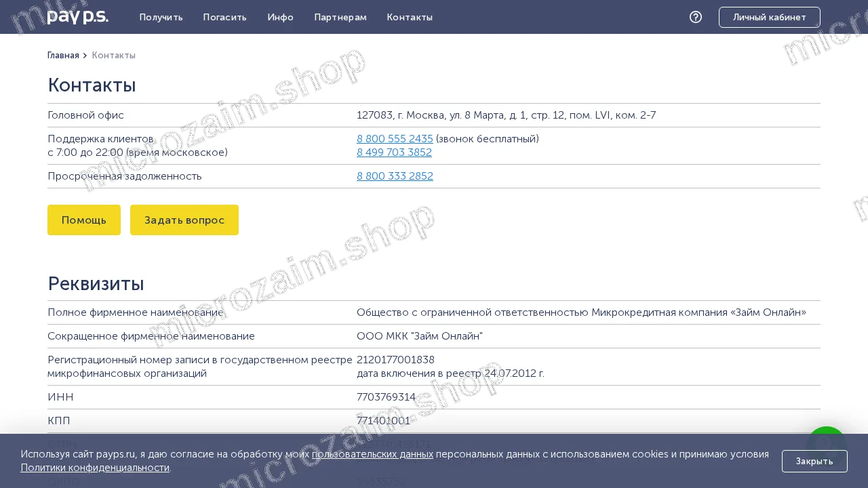The width and height of the screenshot is (868, 488).
Task: Select Контакты in the top navigation
Action: (x=410, y=17)
